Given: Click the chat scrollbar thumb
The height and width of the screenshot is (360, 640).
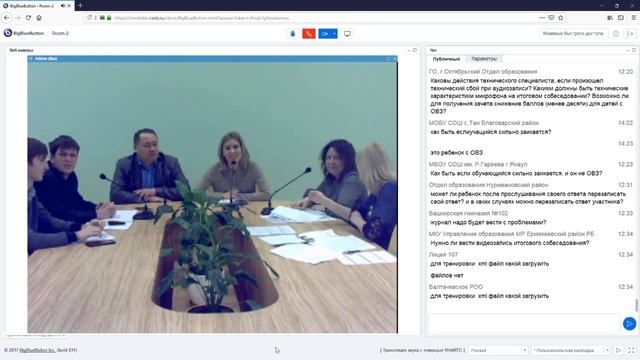Looking at the screenshot, I should point(636,305).
